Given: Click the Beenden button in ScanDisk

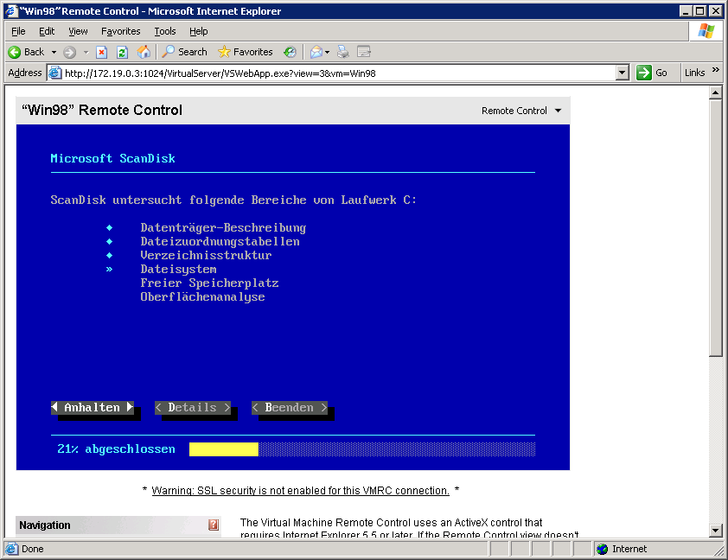Looking at the screenshot, I should [290, 407].
